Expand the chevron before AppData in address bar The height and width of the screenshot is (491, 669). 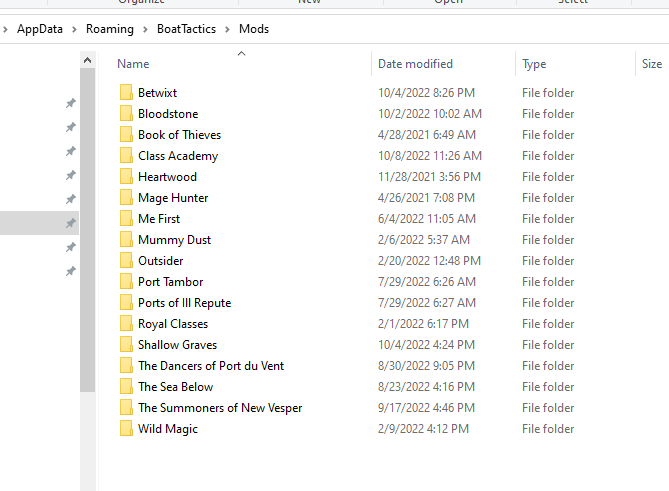(x=5, y=29)
